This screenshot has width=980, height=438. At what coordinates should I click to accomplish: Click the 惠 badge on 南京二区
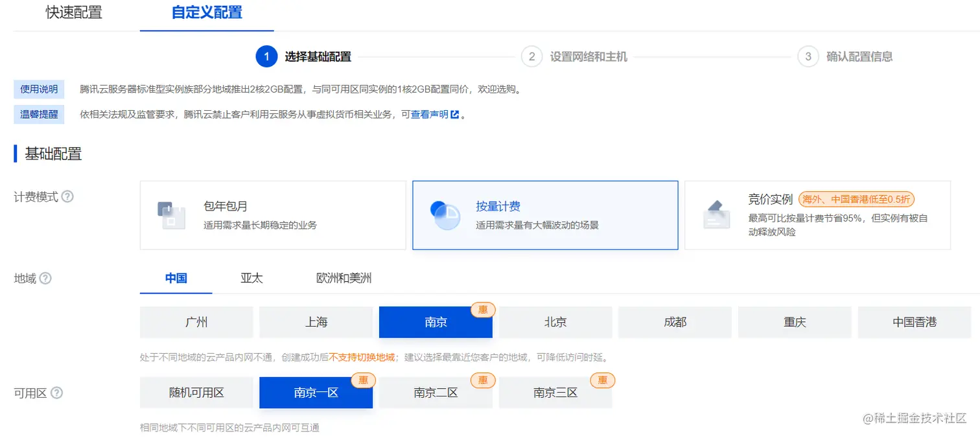click(483, 380)
